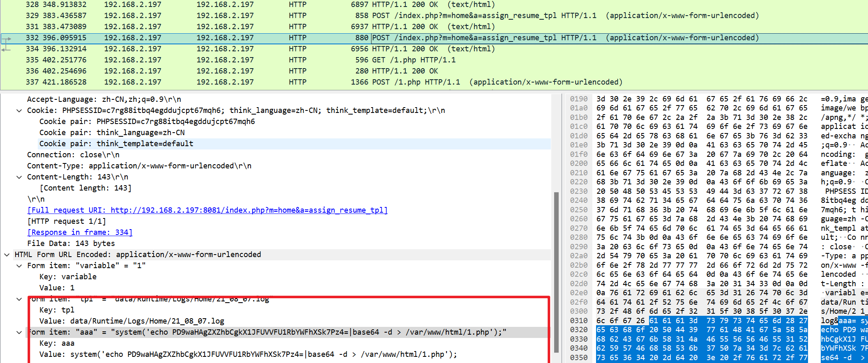This screenshot has height=363, width=868.
Task: Select Cookie pair think_language=zh-CN line
Action: pyautogui.click(x=112, y=133)
